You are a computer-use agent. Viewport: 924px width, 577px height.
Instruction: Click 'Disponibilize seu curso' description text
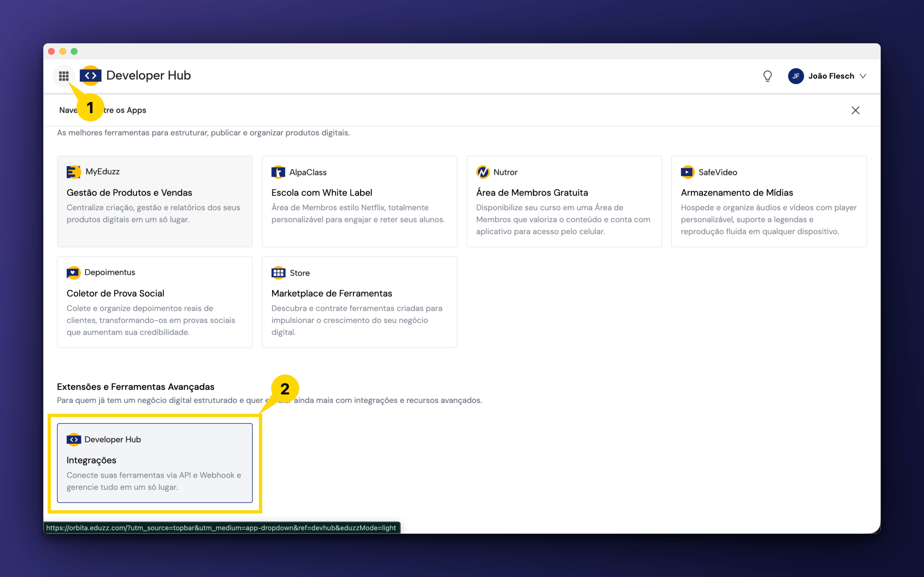point(563,219)
